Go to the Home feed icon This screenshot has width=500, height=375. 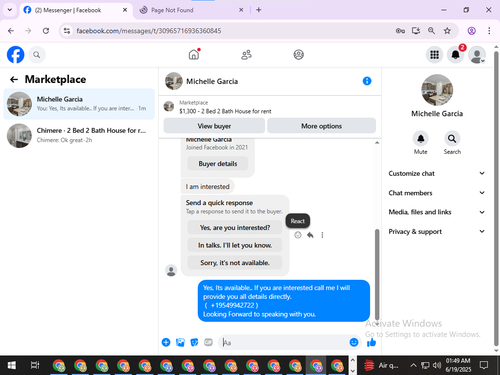tap(194, 54)
